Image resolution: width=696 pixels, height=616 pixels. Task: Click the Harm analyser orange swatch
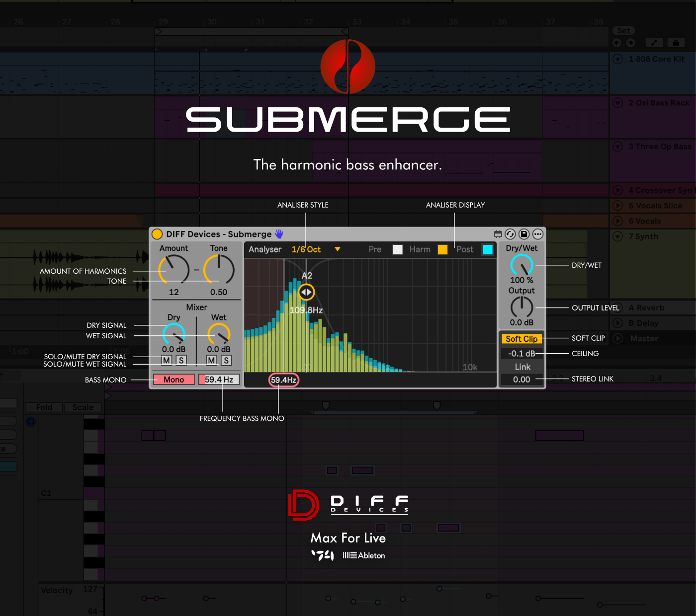click(442, 249)
